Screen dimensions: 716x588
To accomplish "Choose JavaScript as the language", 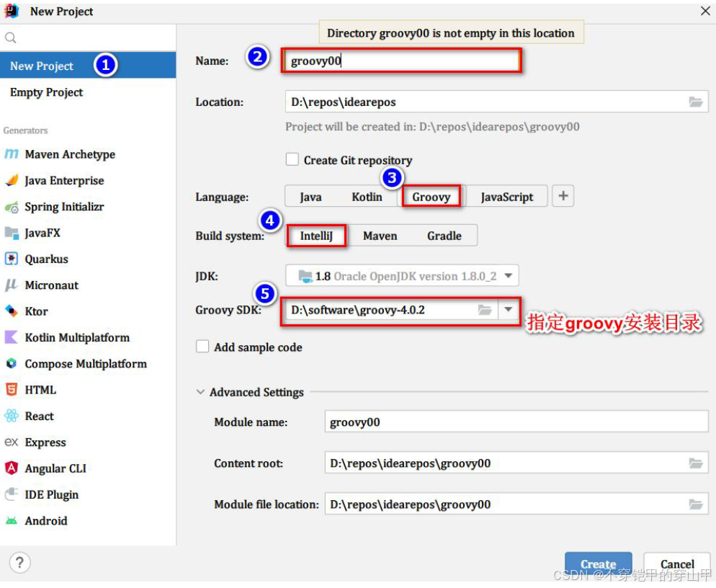I will click(x=506, y=197).
